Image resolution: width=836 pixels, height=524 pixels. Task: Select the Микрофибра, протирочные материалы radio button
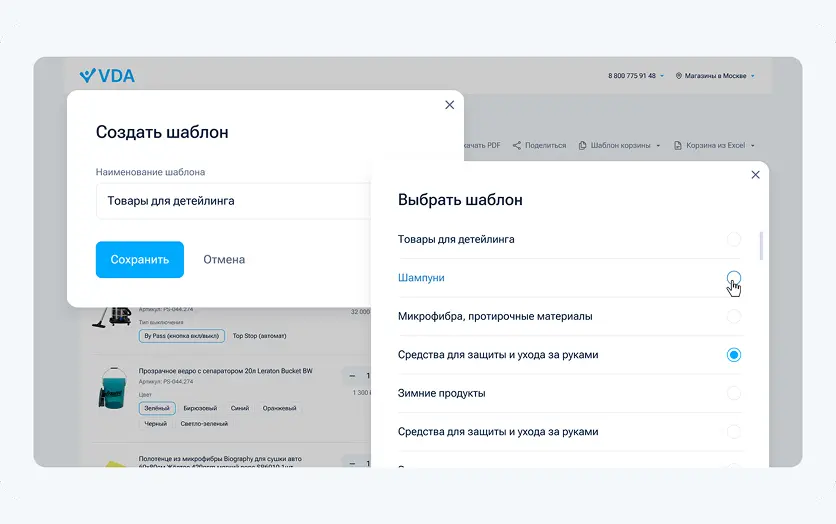734,316
